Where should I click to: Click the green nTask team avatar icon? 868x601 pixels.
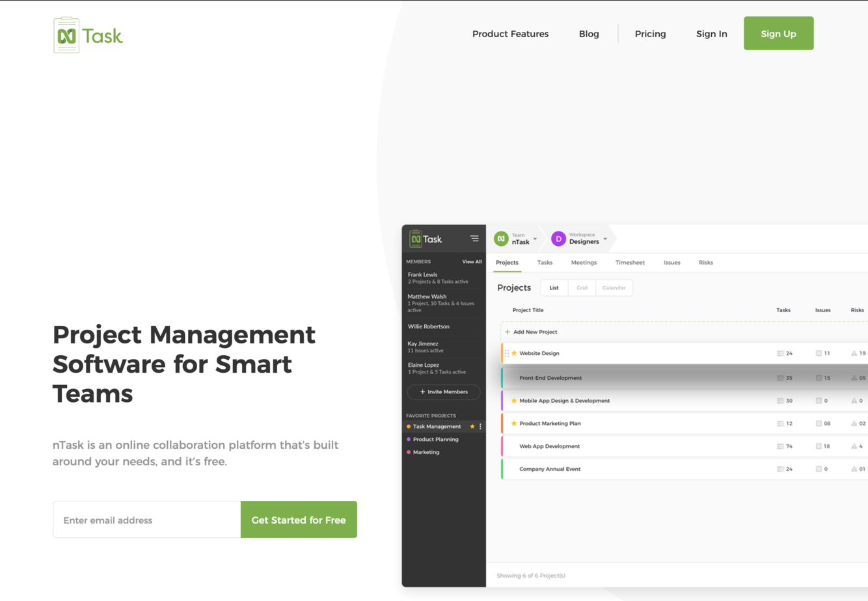click(501, 239)
